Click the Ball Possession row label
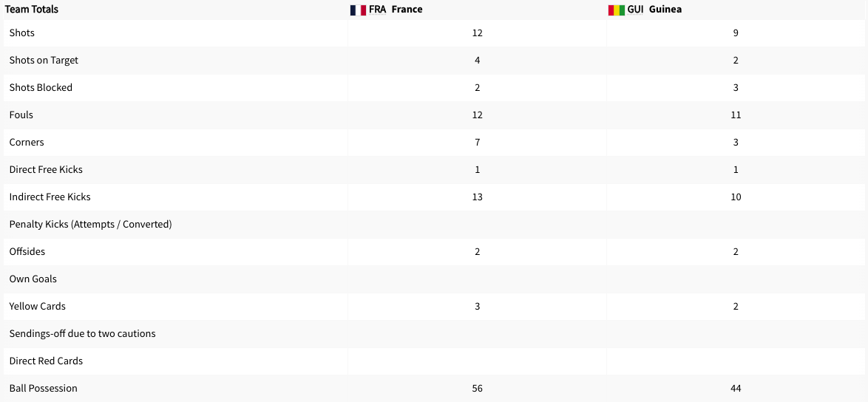The height and width of the screenshot is (402, 868). tap(43, 388)
